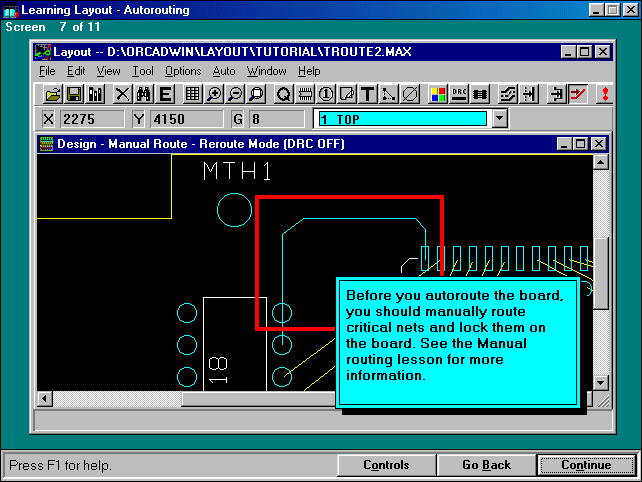Open the 1 TOP layer combo box
Viewport: 642px width, 482px height.
[x=402, y=119]
